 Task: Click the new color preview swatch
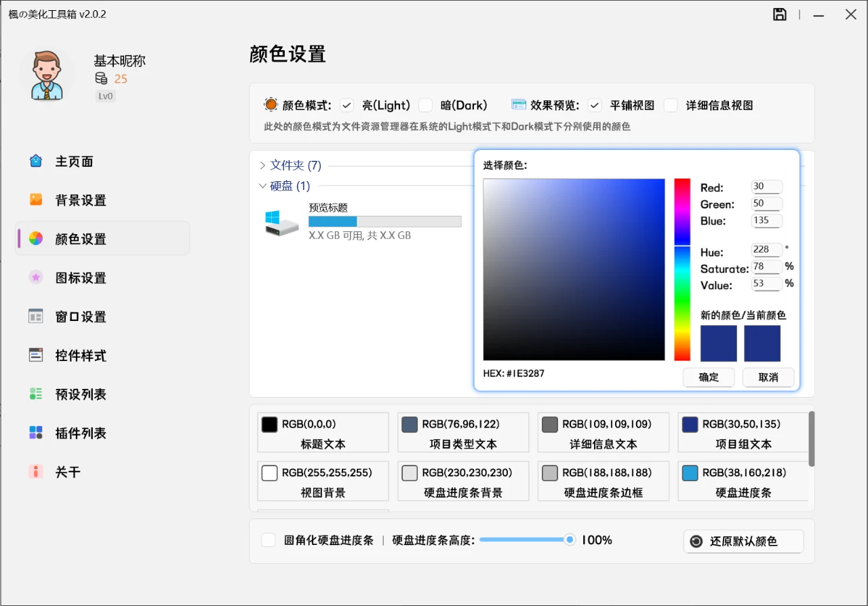tap(719, 343)
